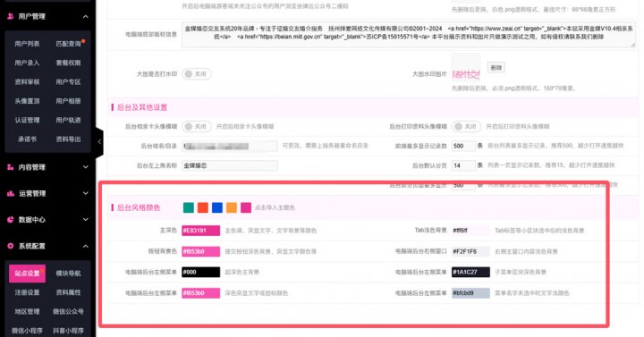Select the green theme color swatch
Image resolution: width=644 pixels, height=337 pixels.
coord(189,207)
